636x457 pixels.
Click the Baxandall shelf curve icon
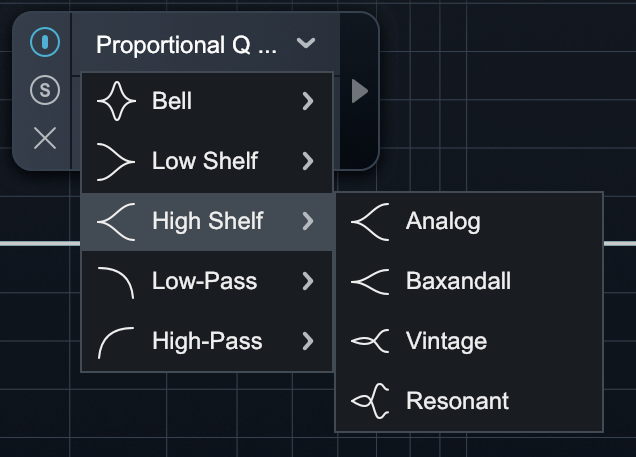(x=370, y=281)
